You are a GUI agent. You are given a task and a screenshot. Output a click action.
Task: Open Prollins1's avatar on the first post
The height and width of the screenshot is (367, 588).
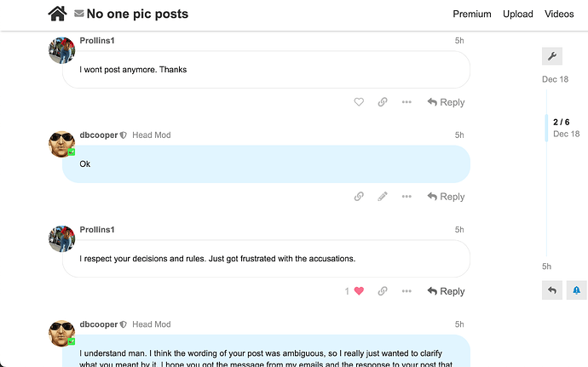(62, 50)
